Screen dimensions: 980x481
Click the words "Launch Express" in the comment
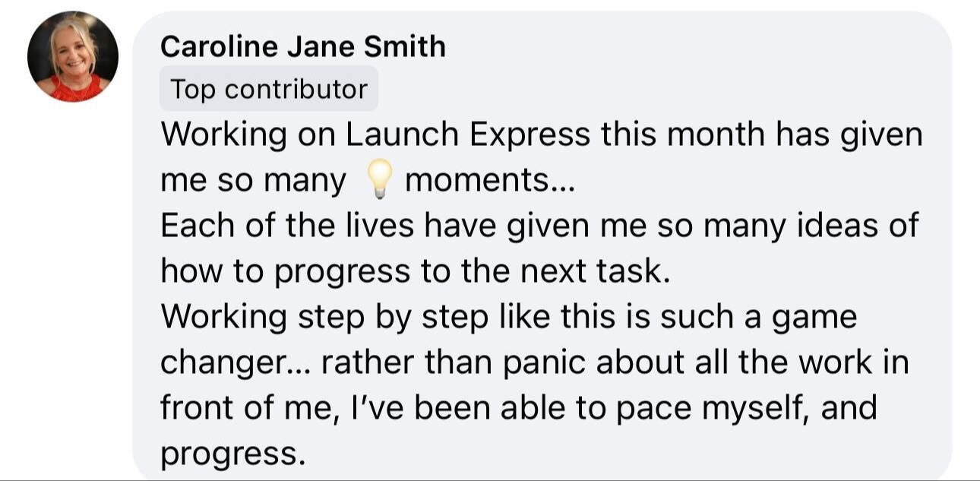click(468, 136)
